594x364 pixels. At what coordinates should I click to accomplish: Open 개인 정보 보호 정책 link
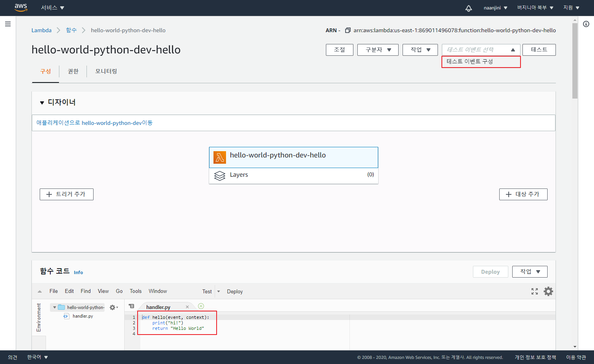pos(535,357)
